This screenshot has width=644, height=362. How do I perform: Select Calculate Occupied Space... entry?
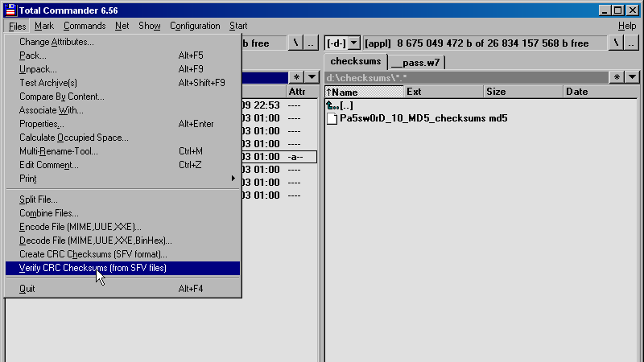123,138
